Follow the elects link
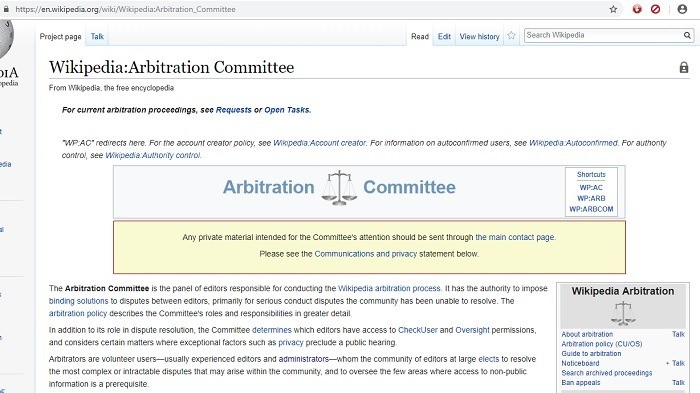700x393 pixels. tap(489, 359)
